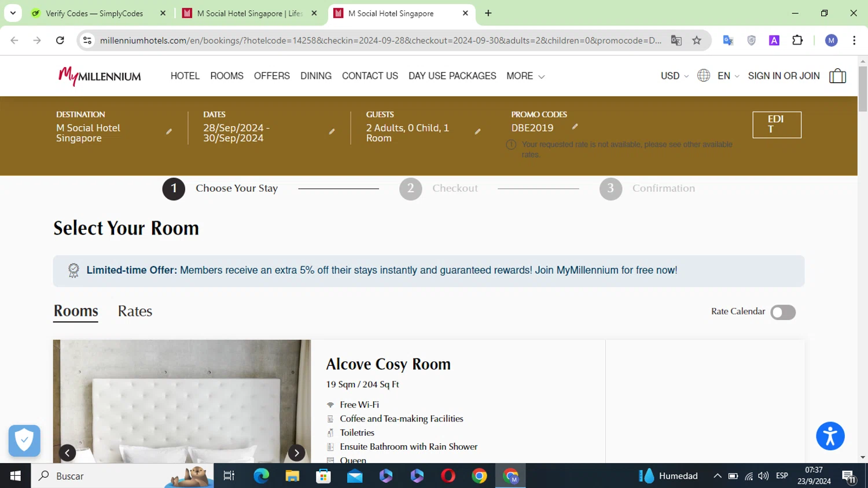Viewport: 868px width, 488px height.
Task: Open accessibility widget button
Action: tap(830, 436)
